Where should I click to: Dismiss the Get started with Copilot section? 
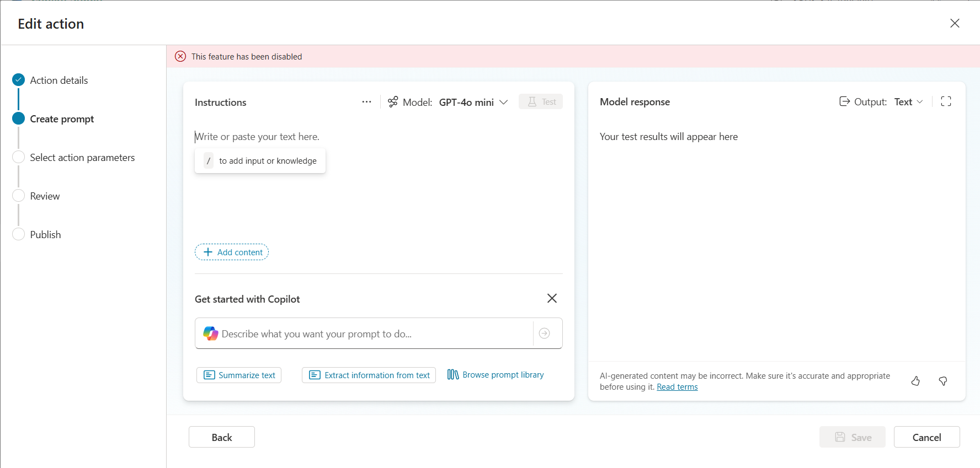(552, 298)
